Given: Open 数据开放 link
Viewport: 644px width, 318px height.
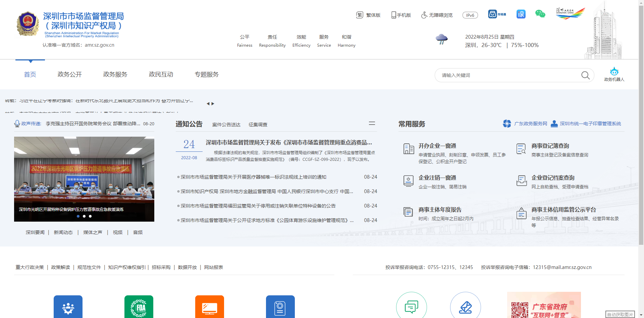Looking at the screenshot, I should (x=187, y=267).
